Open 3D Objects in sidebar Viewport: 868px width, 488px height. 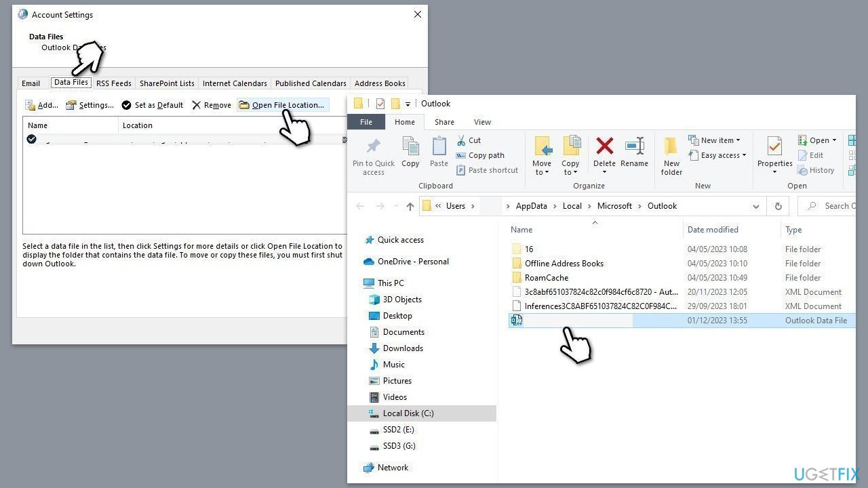coord(402,300)
